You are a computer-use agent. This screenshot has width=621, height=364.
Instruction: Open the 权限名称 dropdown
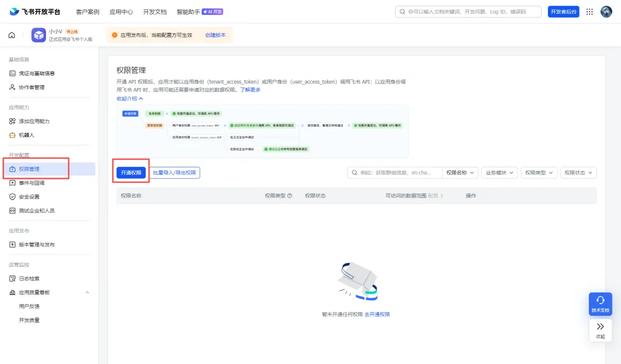click(x=460, y=173)
